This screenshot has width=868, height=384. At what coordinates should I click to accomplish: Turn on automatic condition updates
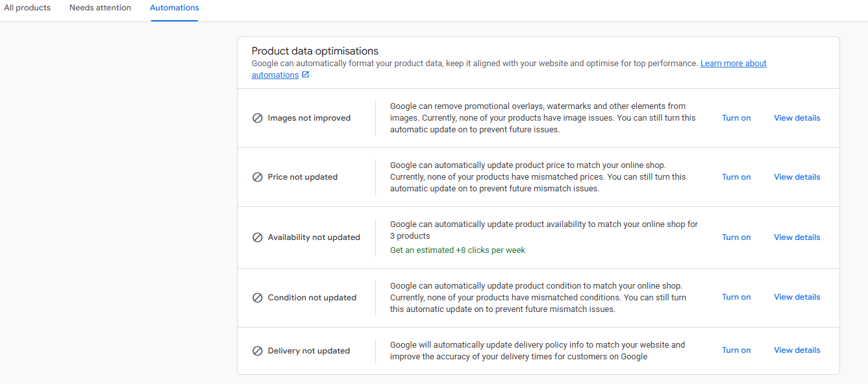pos(736,297)
